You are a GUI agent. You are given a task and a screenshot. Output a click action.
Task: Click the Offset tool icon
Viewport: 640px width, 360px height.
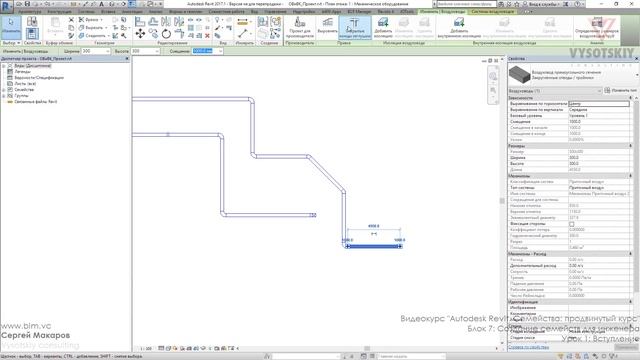153,21
